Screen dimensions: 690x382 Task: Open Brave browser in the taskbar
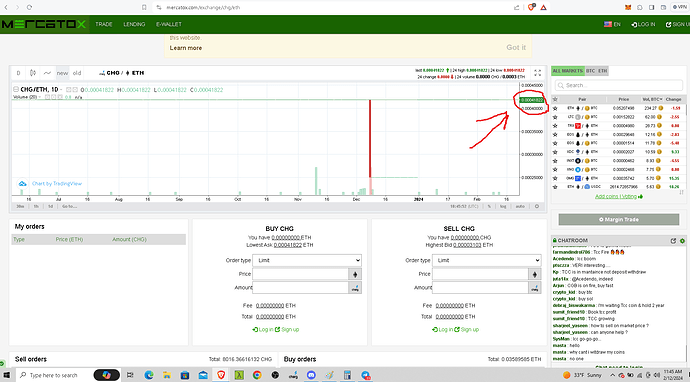[221, 375]
